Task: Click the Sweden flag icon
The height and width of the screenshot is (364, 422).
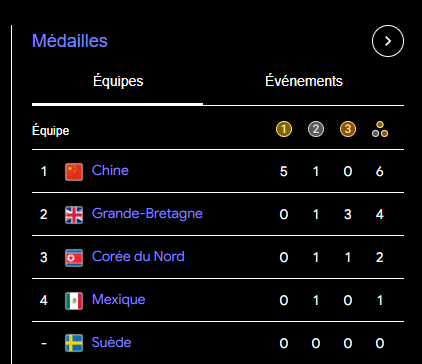Action: (x=74, y=343)
